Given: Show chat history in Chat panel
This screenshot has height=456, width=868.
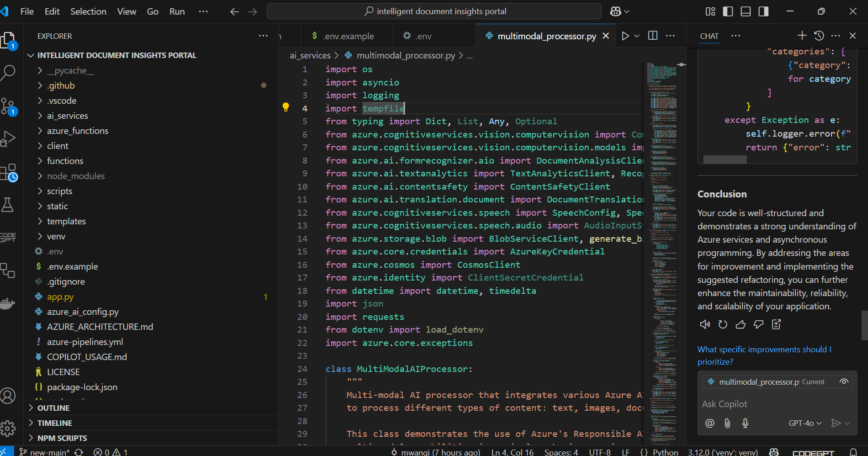Looking at the screenshot, I should (x=819, y=36).
